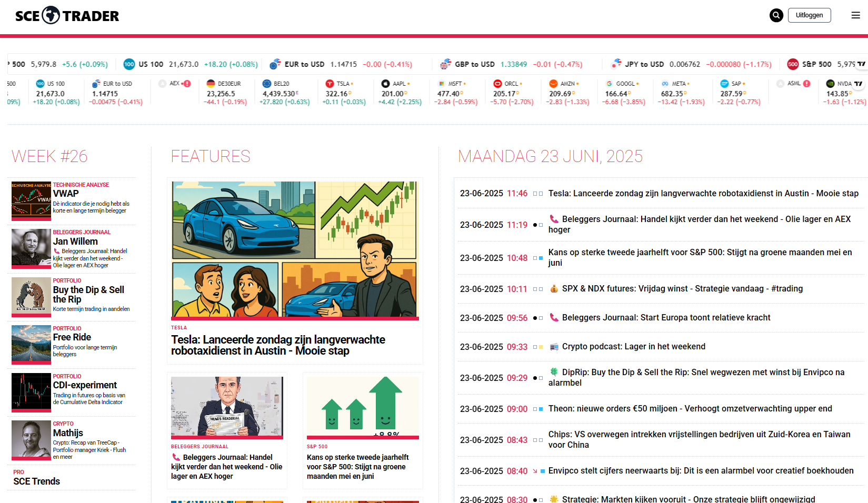Open the US 100 21,673.0 quote in lower ticker row

pyautogui.click(x=56, y=93)
